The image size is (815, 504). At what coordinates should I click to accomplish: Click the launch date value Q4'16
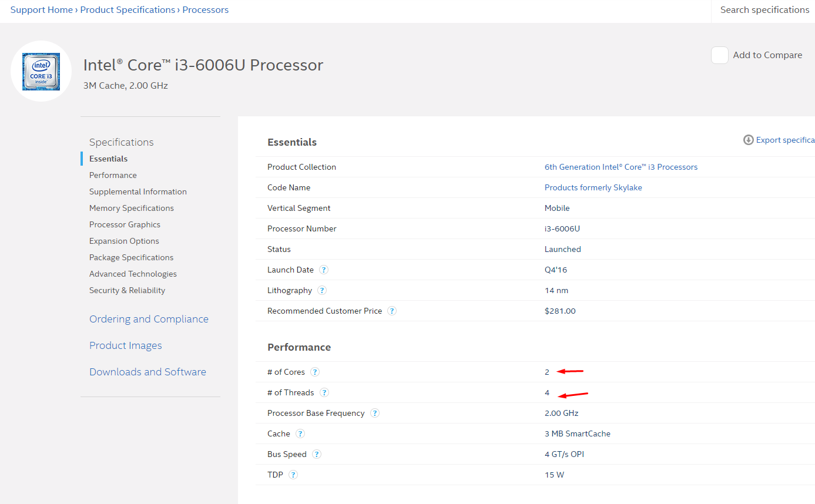(556, 270)
